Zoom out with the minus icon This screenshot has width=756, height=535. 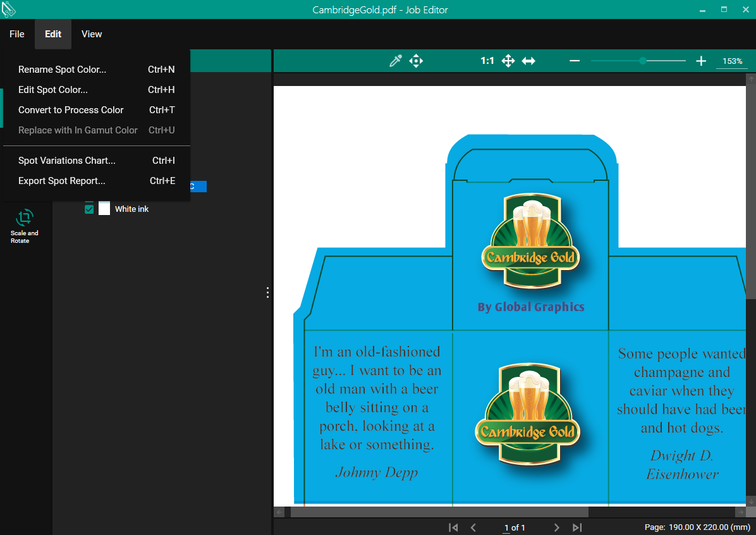575,61
